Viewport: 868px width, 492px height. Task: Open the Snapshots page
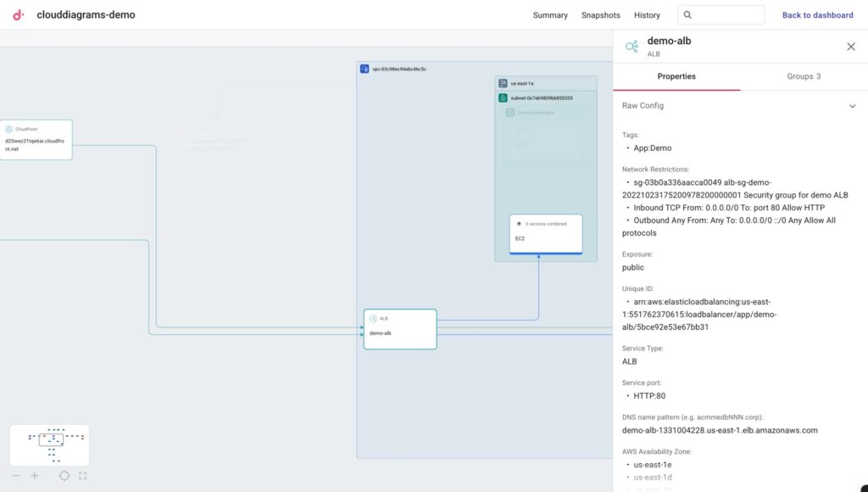600,15
